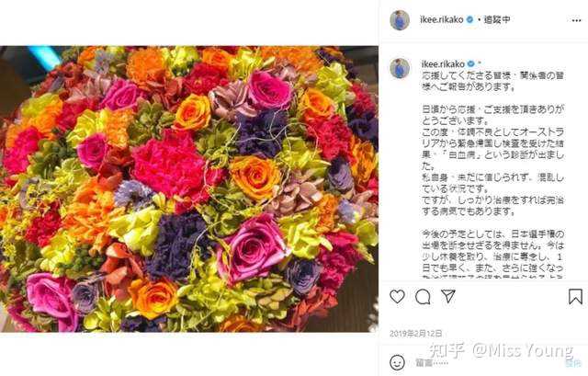Open ikee.rikako username link in header
The height and width of the screenshot is (376, 588).
[x=442, y=20]
